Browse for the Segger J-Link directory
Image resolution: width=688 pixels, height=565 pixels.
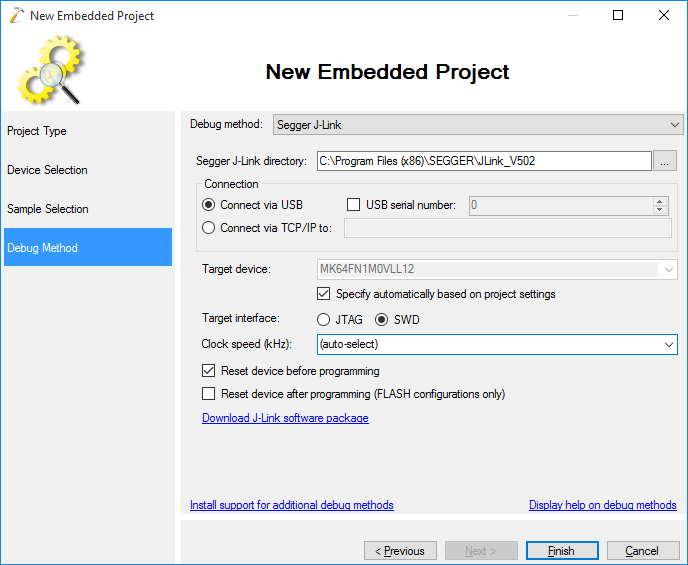click(664, 161)
